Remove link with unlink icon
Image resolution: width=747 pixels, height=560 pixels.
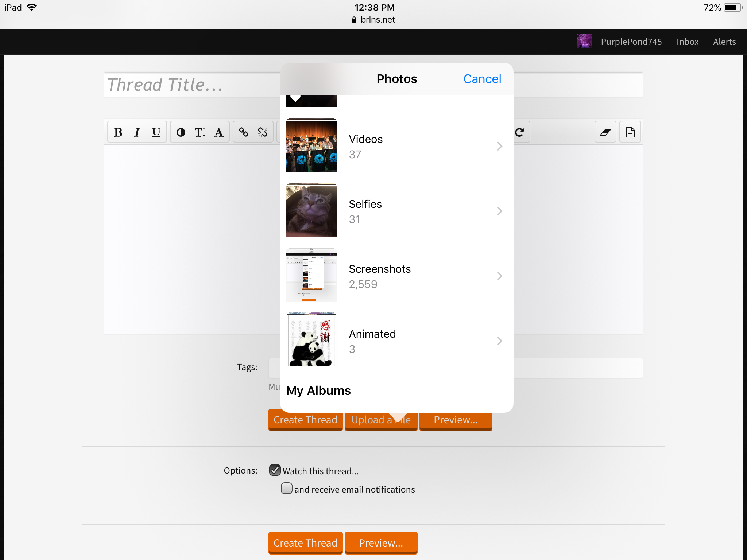tap(263, 132)
